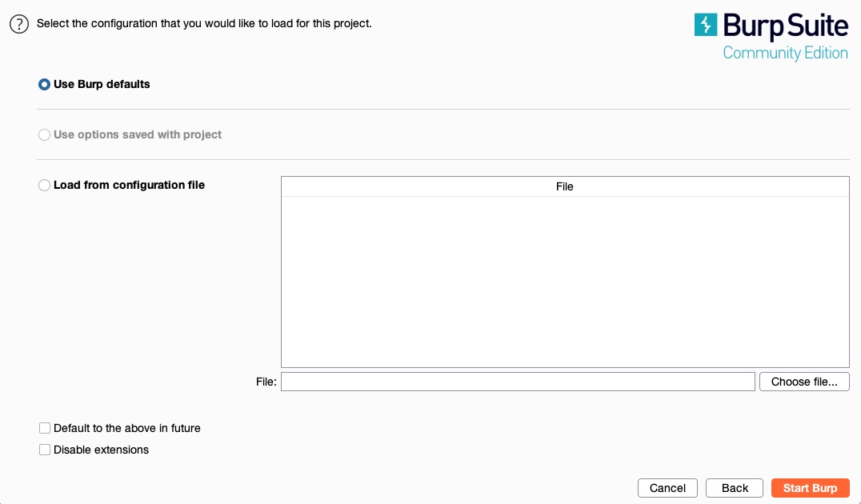Select Use options saved with project

click(45, 134)
